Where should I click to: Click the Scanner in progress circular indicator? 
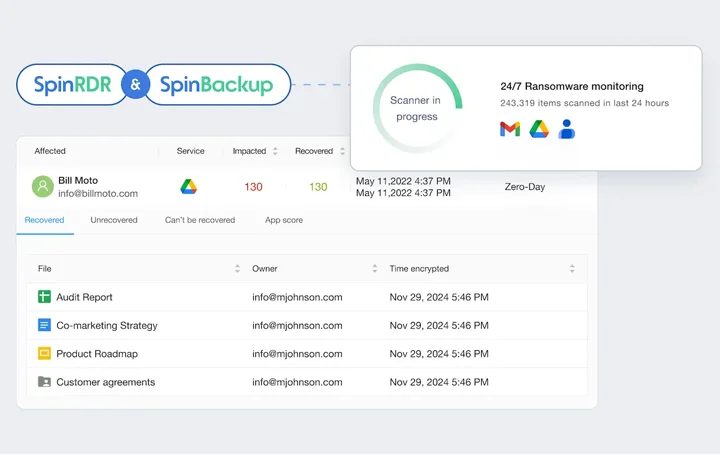click(417, 109)
